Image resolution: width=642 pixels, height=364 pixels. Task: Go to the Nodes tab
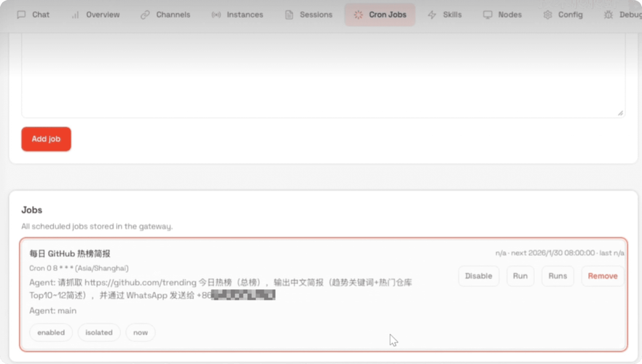click(502, 15)
